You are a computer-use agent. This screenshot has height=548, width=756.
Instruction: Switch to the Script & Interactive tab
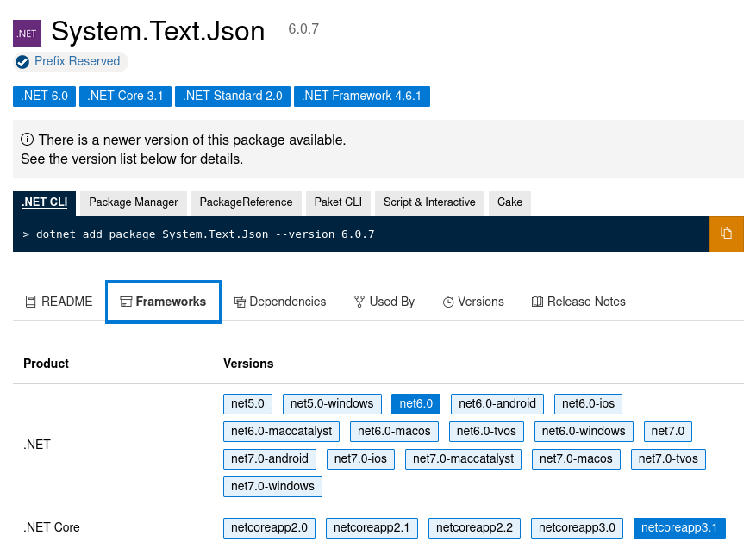click(429, 202)
